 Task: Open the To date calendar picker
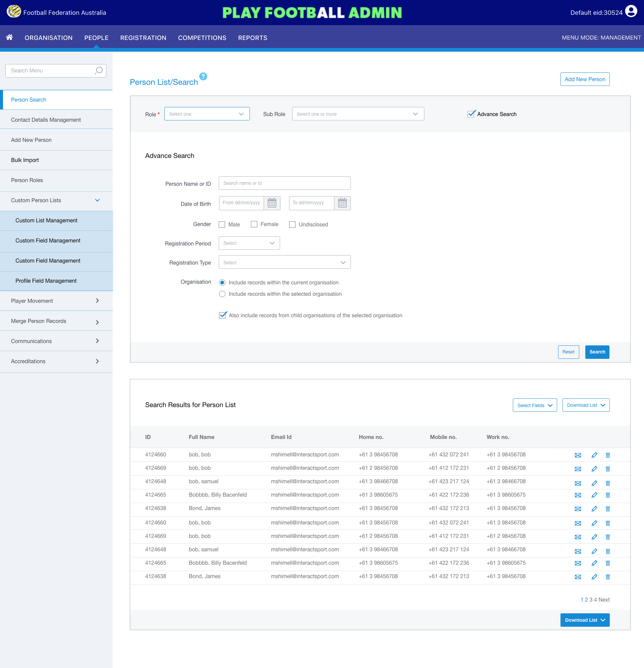342,203
